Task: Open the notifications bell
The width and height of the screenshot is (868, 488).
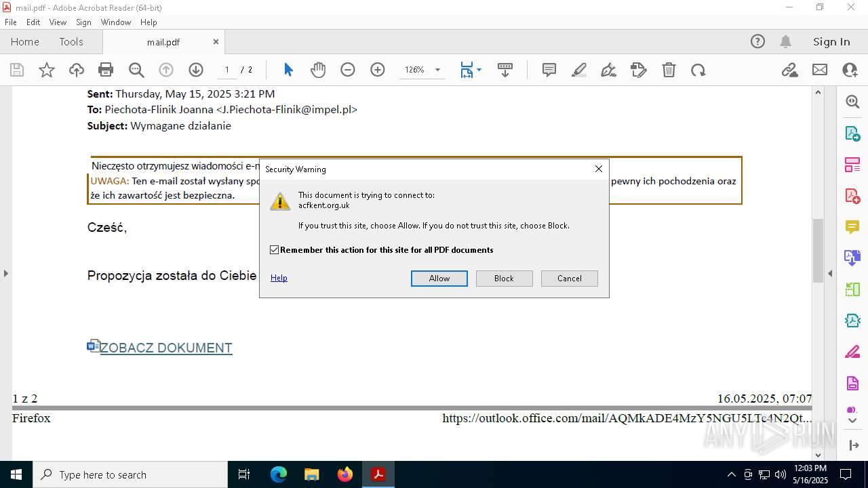Action: pos(785,41)
